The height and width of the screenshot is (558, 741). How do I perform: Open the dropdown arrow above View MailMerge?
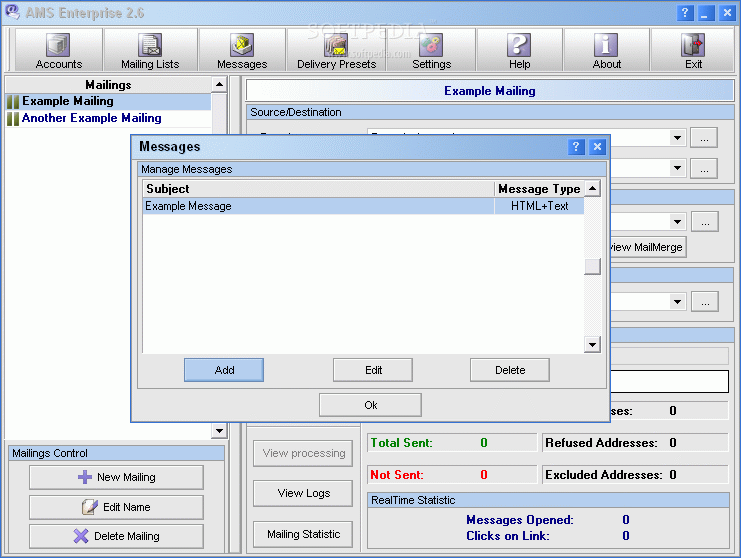(677, 222)
